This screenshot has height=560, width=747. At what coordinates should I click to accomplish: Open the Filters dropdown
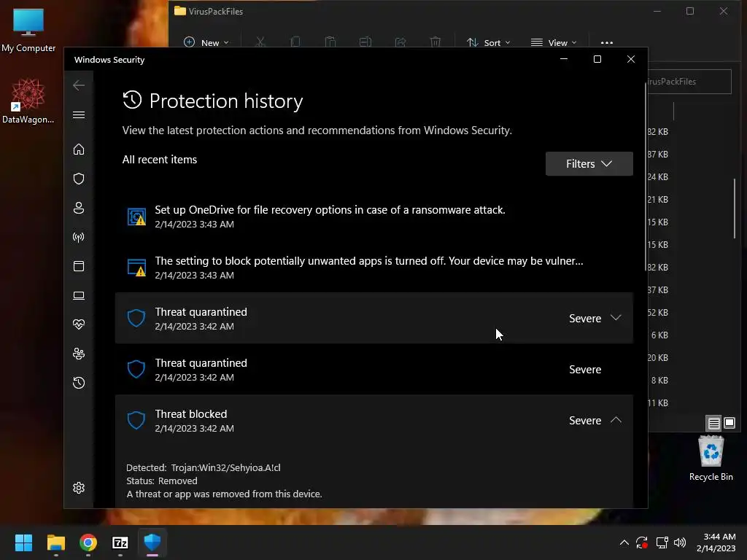pyautogui.click(x=589, y=164)
